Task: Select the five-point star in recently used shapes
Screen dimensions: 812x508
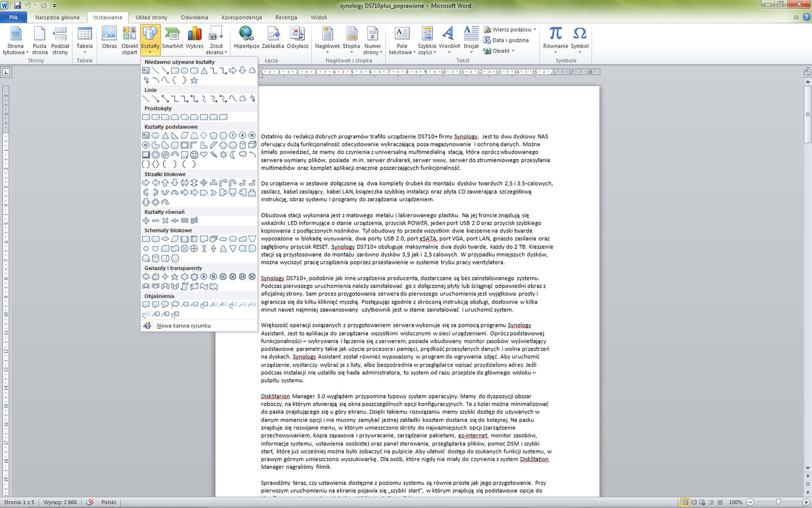Action: coord(194,80)
